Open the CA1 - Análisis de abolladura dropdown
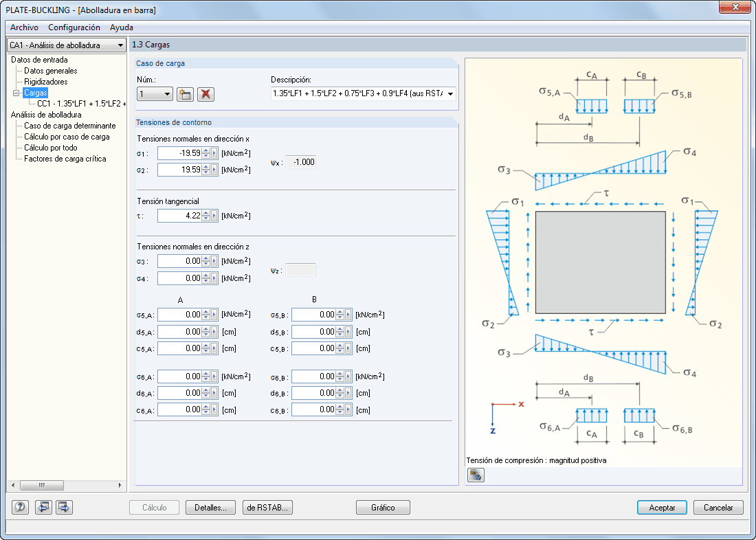Viewport: 756px width, 540px height. 120,45
